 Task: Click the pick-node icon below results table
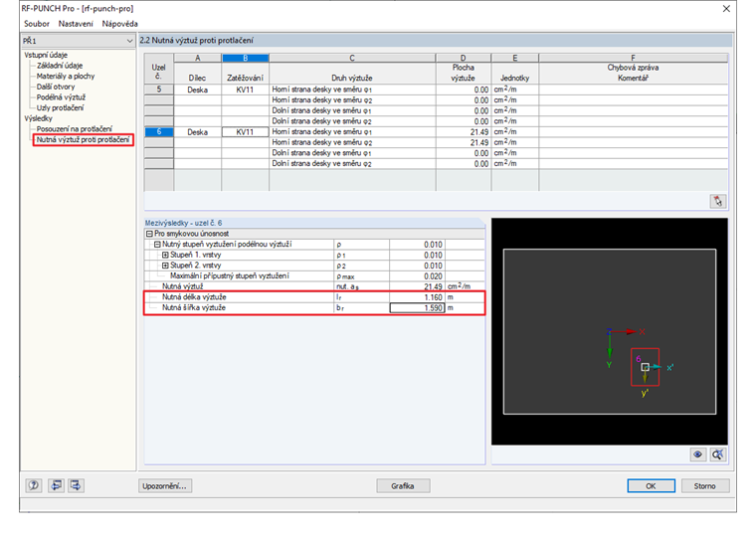coord(718,201)
